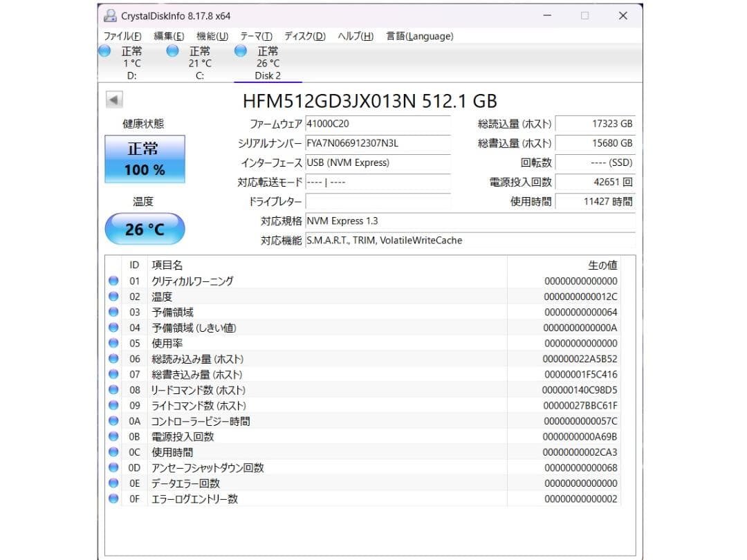This screenshot has width=747, height=560.
Task: Select the D: drive status icon
Action: coord(104,50)
